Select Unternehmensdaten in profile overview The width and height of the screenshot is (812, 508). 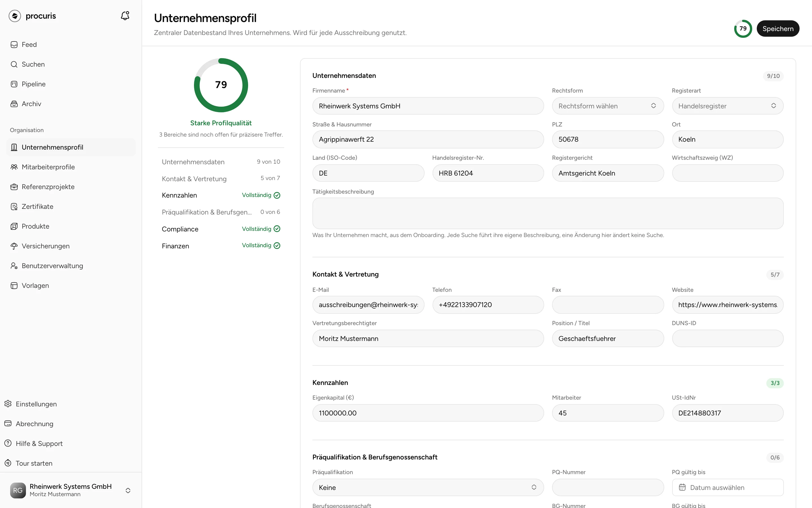click(x=221, y=162)
